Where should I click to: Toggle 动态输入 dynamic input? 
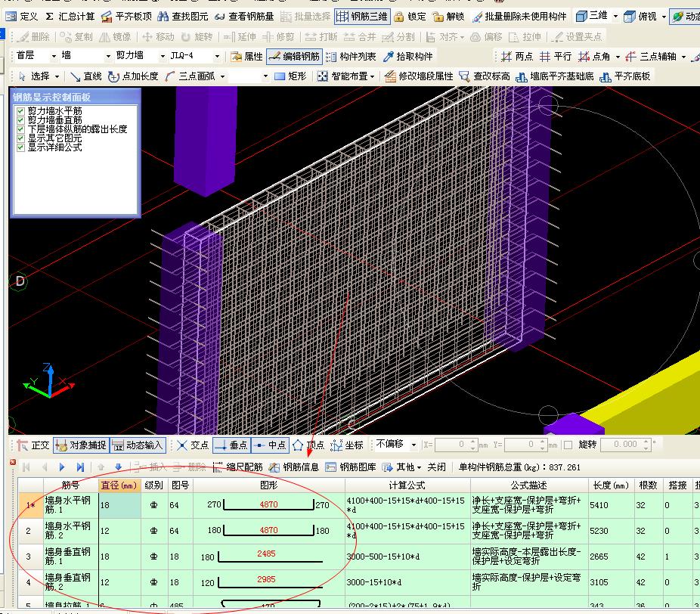point(138,445)
